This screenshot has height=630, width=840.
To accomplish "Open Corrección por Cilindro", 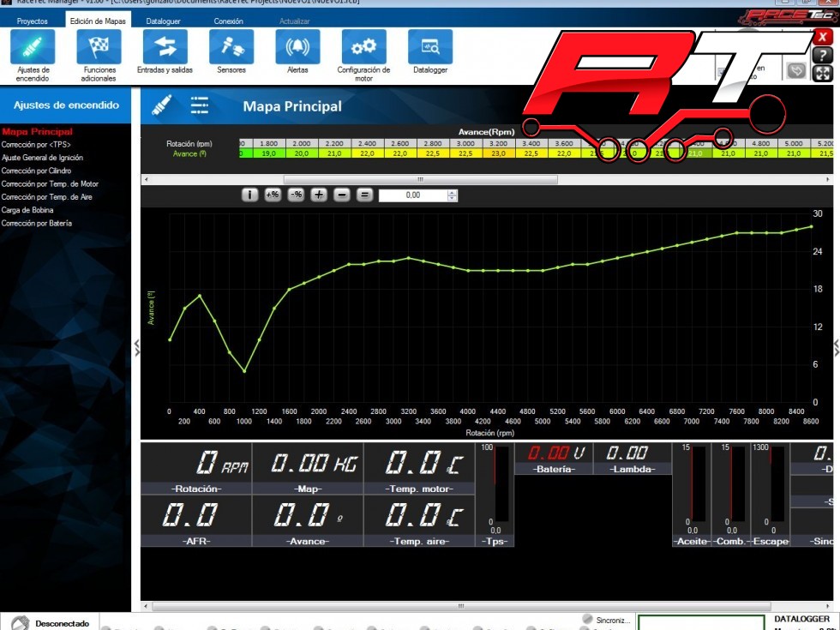I will point(36,171).
